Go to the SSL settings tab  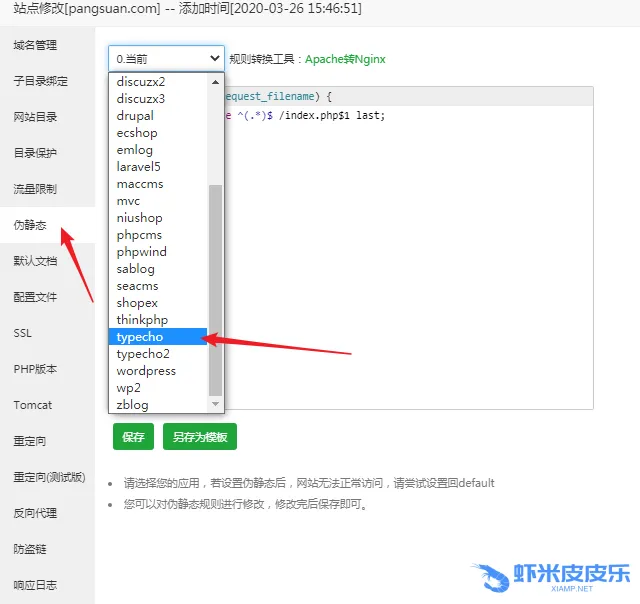point(22,333)
